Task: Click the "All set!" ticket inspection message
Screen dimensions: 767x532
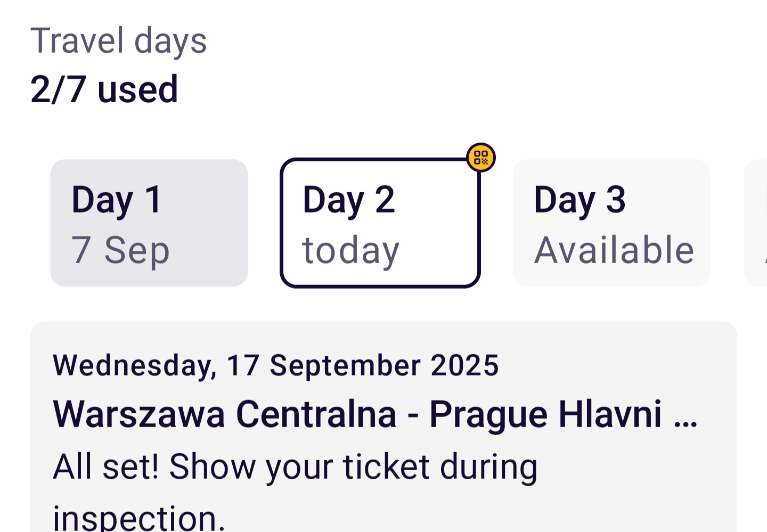Action: (x=295, y=468)
